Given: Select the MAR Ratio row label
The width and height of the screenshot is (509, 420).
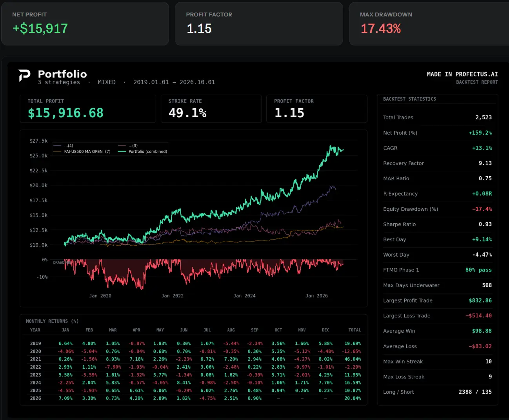Looking at the screenshot, I should 396,179.
